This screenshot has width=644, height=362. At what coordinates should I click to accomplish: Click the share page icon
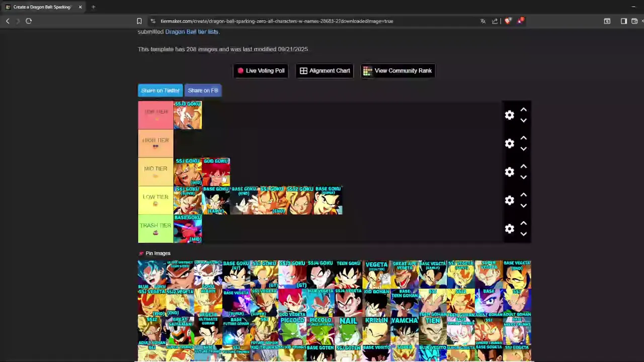pos(495,21)
